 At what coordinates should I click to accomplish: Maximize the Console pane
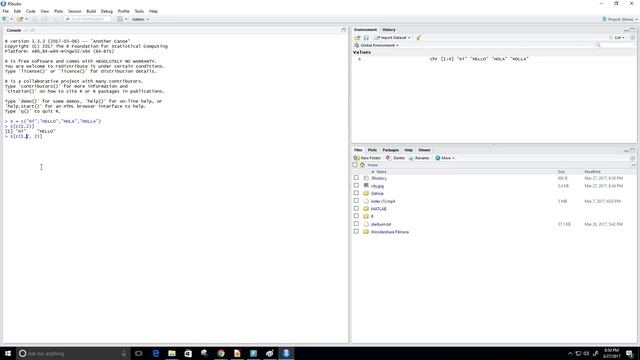(343, 30)
